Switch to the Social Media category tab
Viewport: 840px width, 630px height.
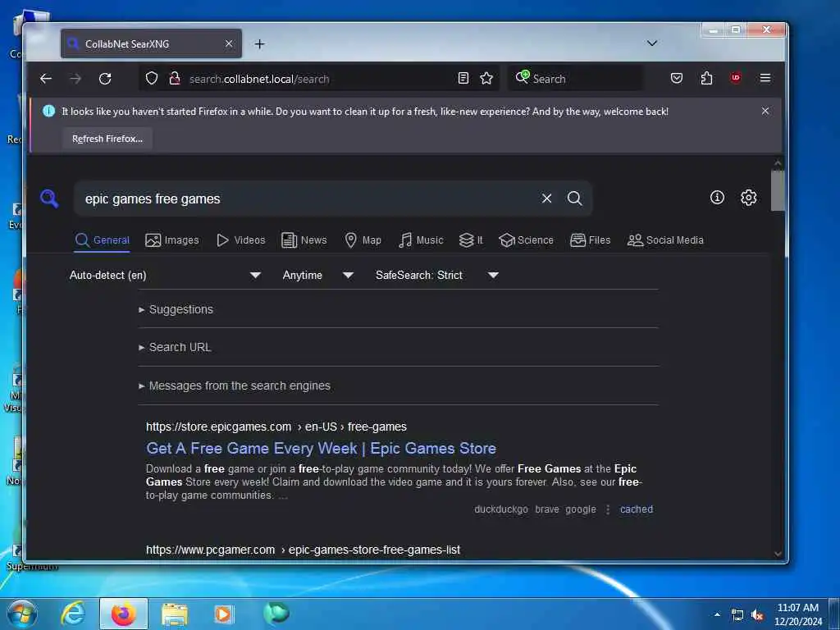pyautogui.click(x=664, y=240)
